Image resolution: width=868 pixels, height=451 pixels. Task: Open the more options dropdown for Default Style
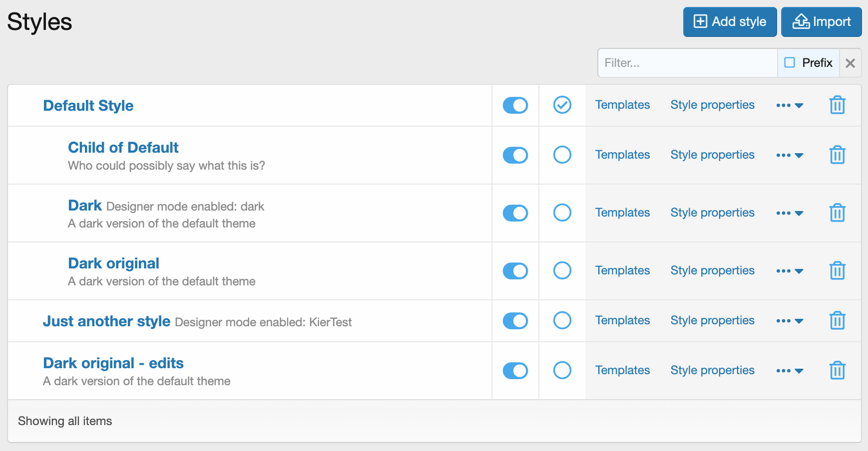coord(790,105)
